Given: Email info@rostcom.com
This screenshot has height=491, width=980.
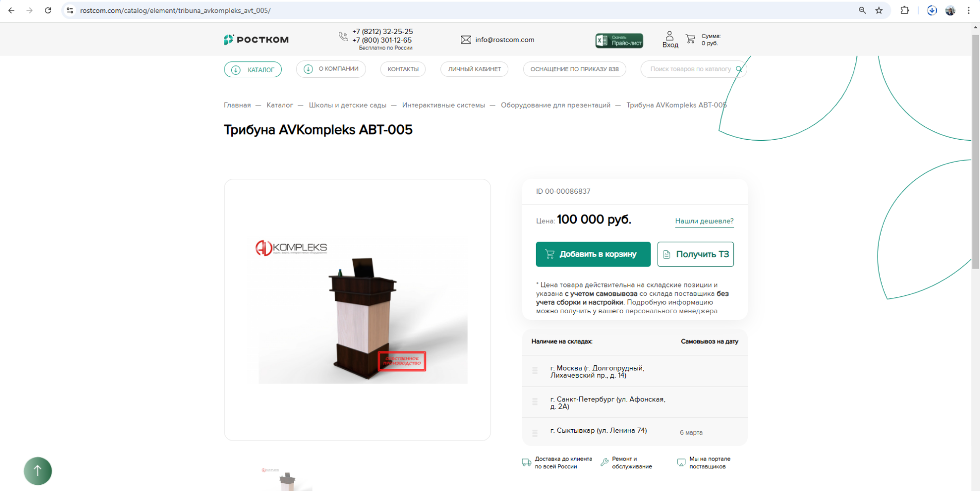Looking at the screenshot, I should pos(505,40).
